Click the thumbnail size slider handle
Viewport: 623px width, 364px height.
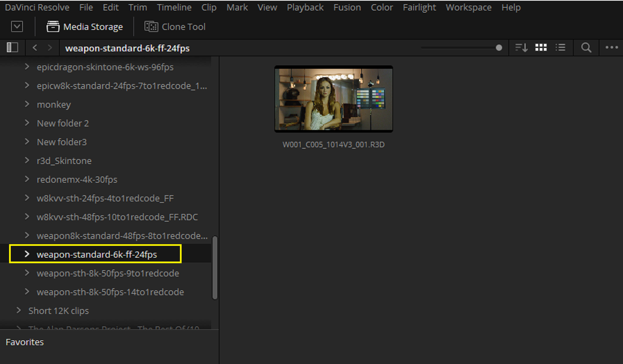[x=499, y=48]
